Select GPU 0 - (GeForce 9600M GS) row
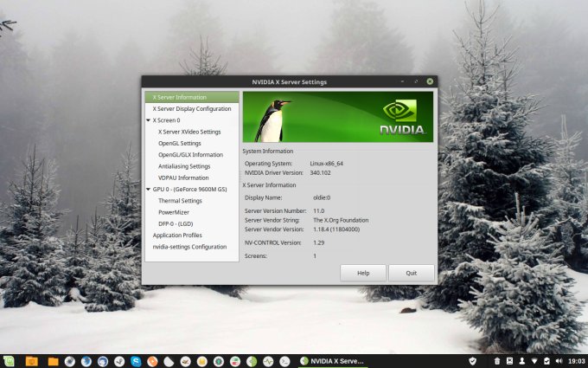Screen dimensions: 588x368 coord(192,190)
